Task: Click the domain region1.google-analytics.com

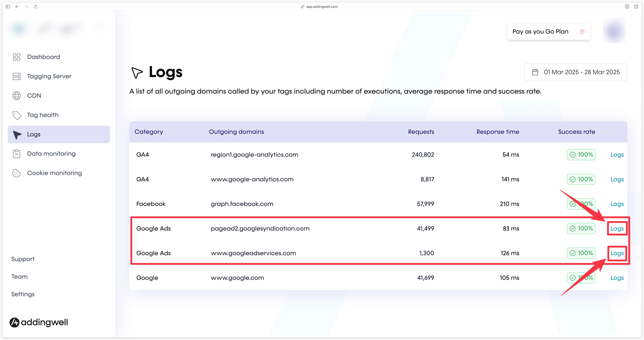Action: click(254, 155)
